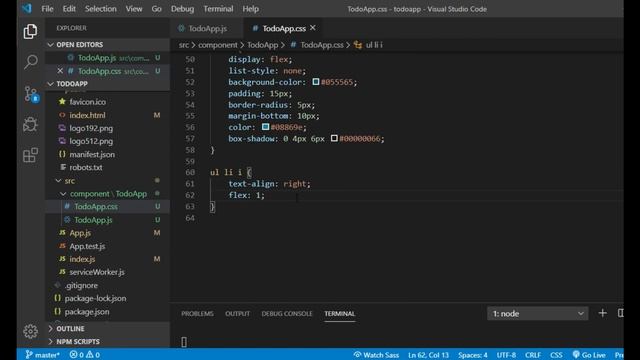Switch to the Debug Console tab
640x360 pixels.
(x=287, y=313)
